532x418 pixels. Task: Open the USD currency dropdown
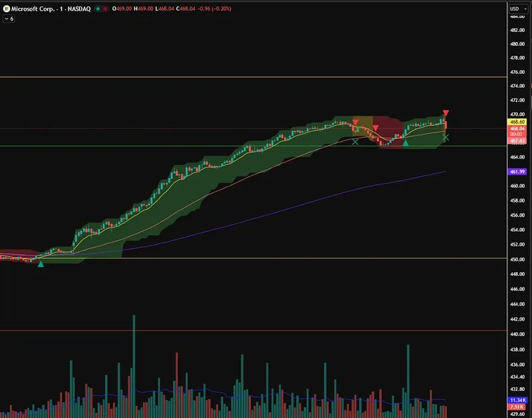pos(518,9)
